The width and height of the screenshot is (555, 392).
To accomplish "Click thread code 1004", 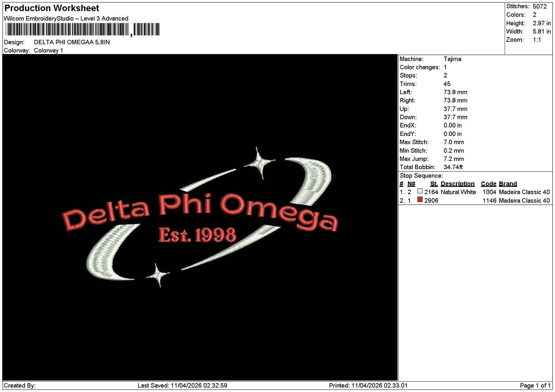I will pyautogui.click(x=489, y=192).
